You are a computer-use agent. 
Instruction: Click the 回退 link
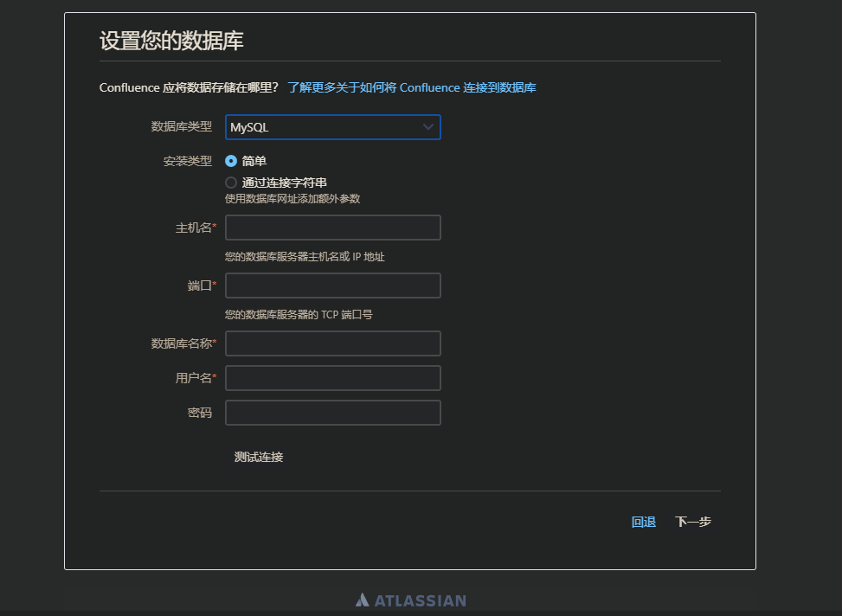(x=644, y=522)
